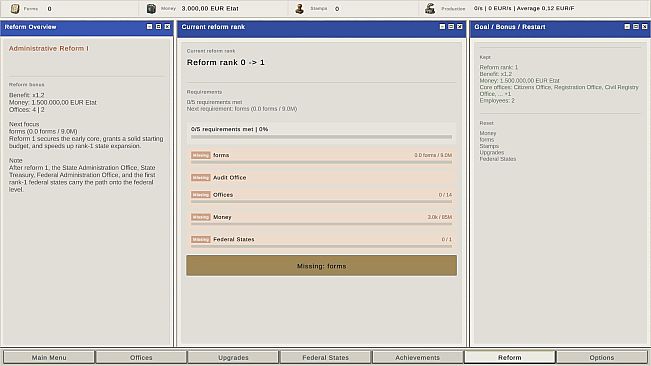Image resolution: width=651 pixels, height=366 pixels.
Task: Click the Stamps icon in top bar
Action: (299, 8)
